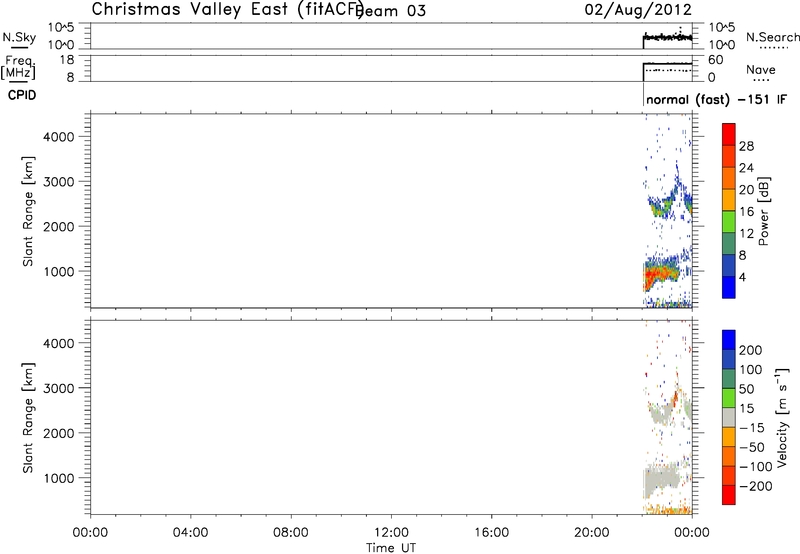Viewport: 800px width, 554px height.
Task: Click the yellow-orange 16-20 dB Power swatch
Action: point(729,200)
